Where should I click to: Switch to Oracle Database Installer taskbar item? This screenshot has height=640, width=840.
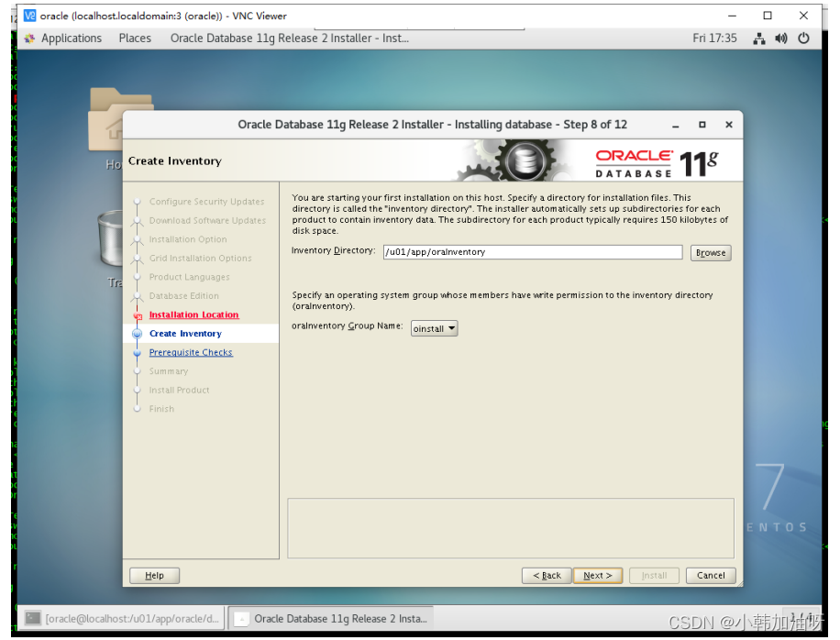pos(331,619)
